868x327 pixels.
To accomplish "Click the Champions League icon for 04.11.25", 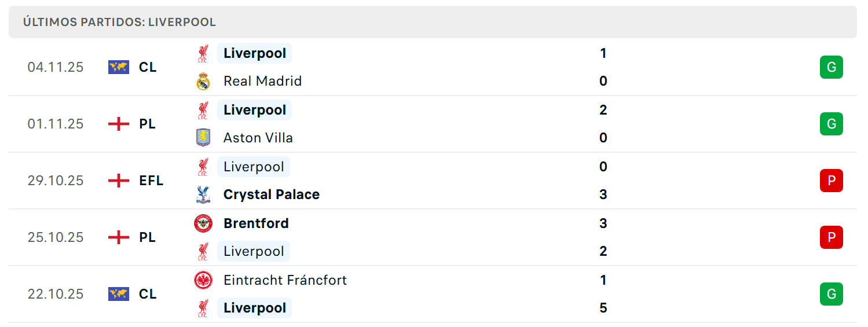I will [x=119, y=67].
